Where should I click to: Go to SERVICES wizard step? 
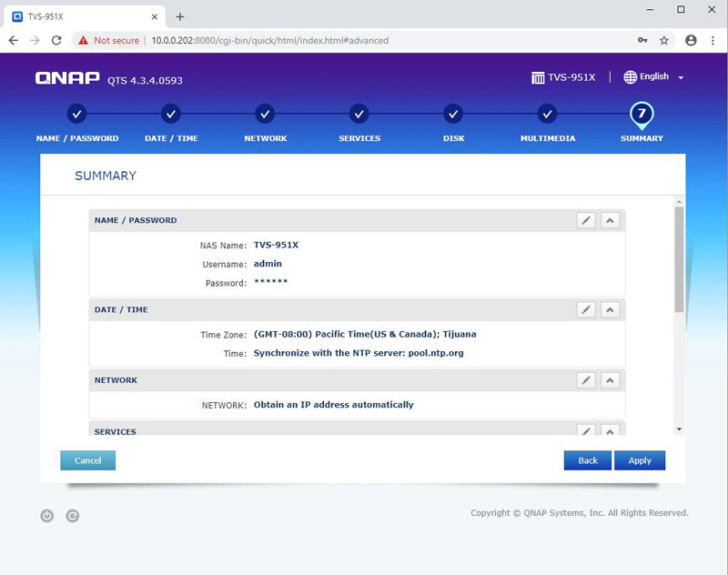[359, 114]
